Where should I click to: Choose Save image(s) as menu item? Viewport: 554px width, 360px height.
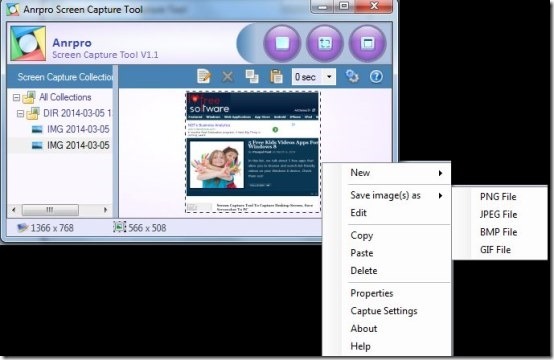[387, 195]
